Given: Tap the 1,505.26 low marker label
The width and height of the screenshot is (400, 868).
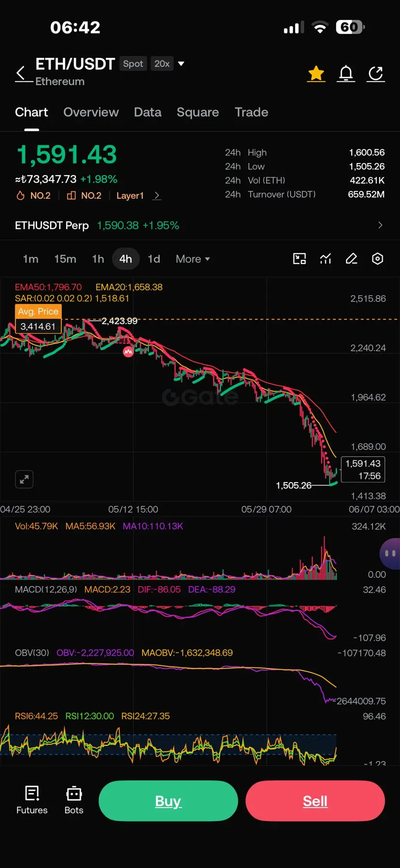Looking at the screenshot, I should point(294,485).
